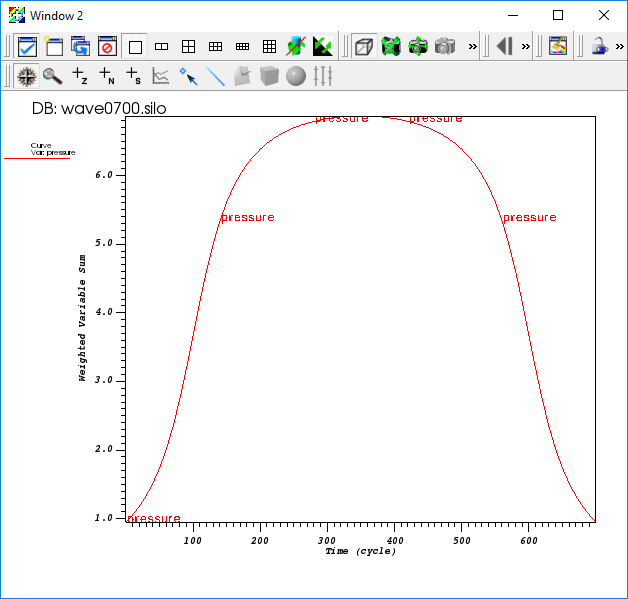Click the 100 tick label on x-axis
Screen dimensions: 628x599
[x=193, y=541]
